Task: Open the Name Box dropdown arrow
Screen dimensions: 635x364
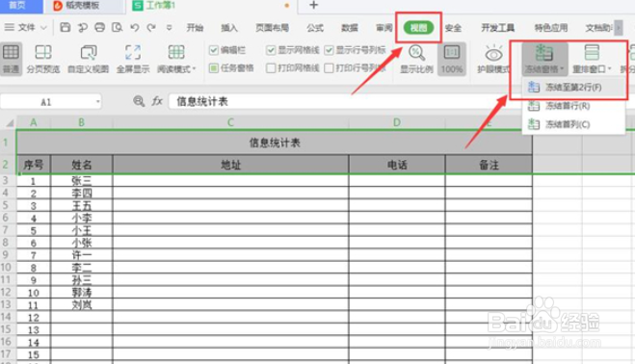Action: pos(97,102)
